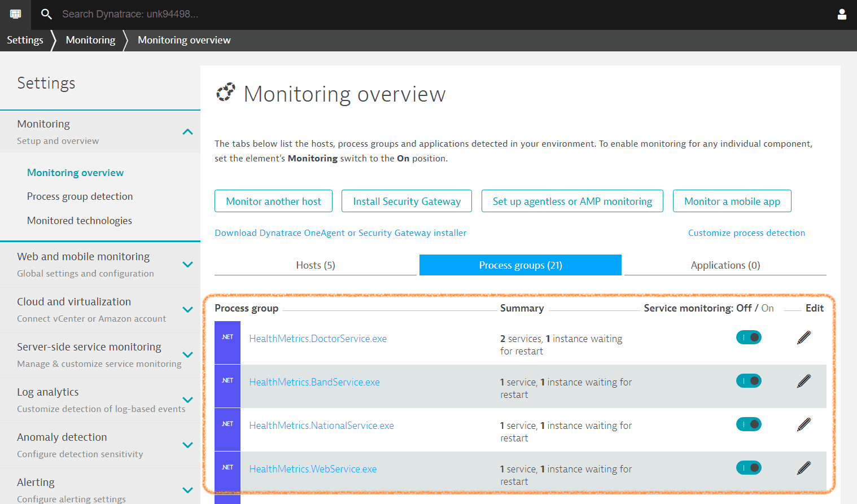Screen dimensions: 857x504
Task: Click the Monitoring breadcrumb
Action: (90, 40)
